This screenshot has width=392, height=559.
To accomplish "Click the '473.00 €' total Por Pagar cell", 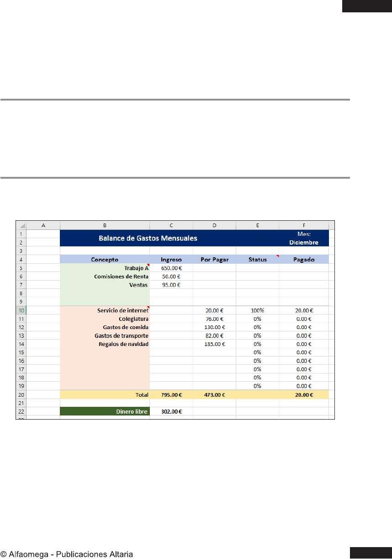I will coord(215,394).
